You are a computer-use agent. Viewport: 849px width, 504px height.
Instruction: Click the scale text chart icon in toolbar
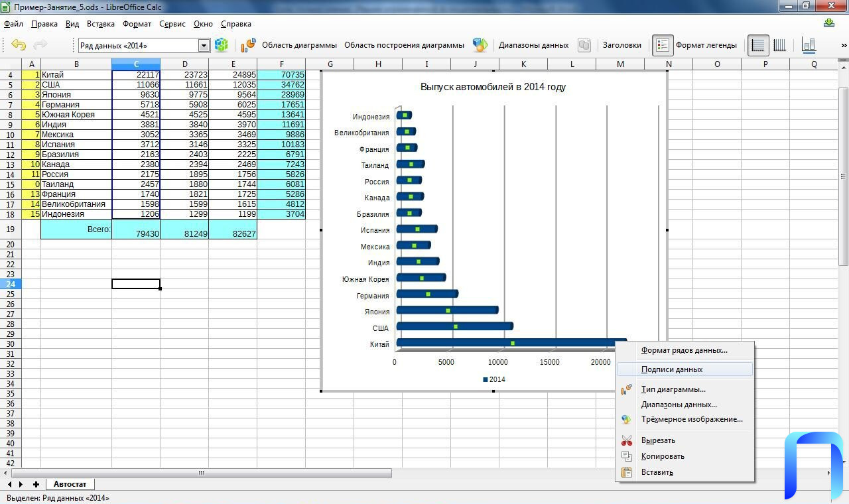809,45
